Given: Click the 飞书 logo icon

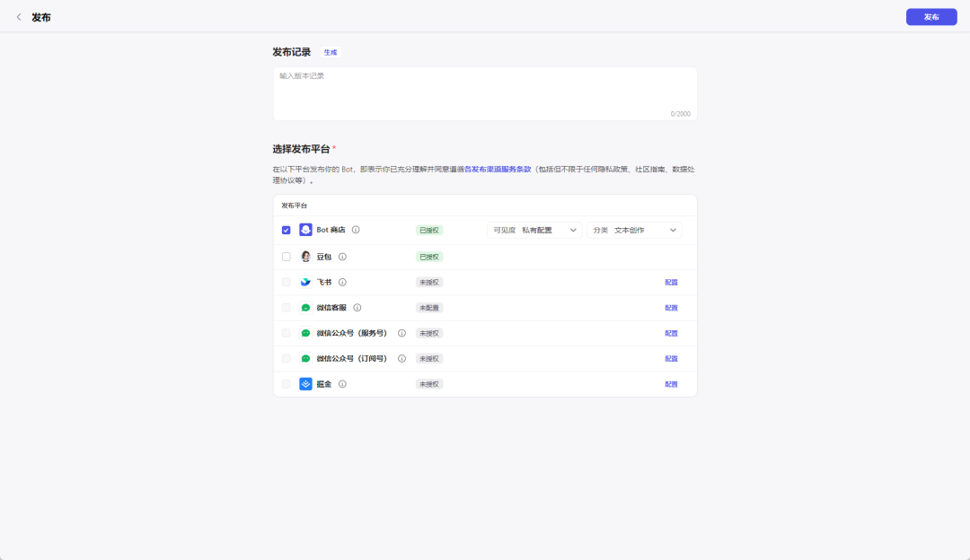Looking at the screenshot, I should 305,282.
